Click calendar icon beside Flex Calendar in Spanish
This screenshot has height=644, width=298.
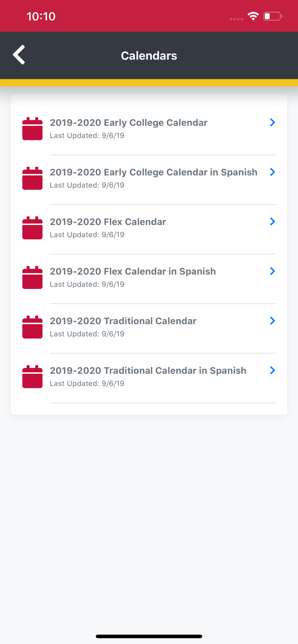tap(32, 277)
